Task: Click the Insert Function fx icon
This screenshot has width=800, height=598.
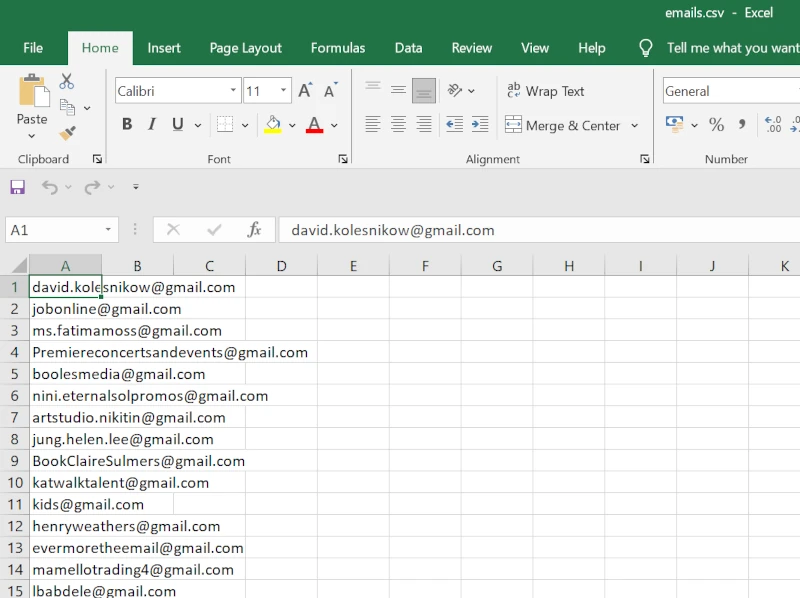Action: point(254,230)
